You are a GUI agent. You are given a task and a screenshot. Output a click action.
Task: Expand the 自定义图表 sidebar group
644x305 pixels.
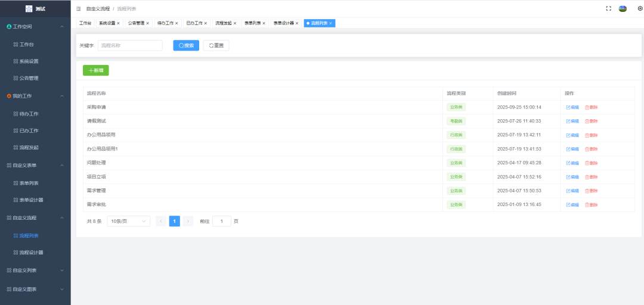point(62,289)
